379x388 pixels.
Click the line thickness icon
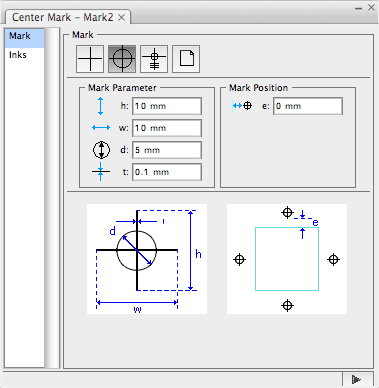[x=101, y=172]
